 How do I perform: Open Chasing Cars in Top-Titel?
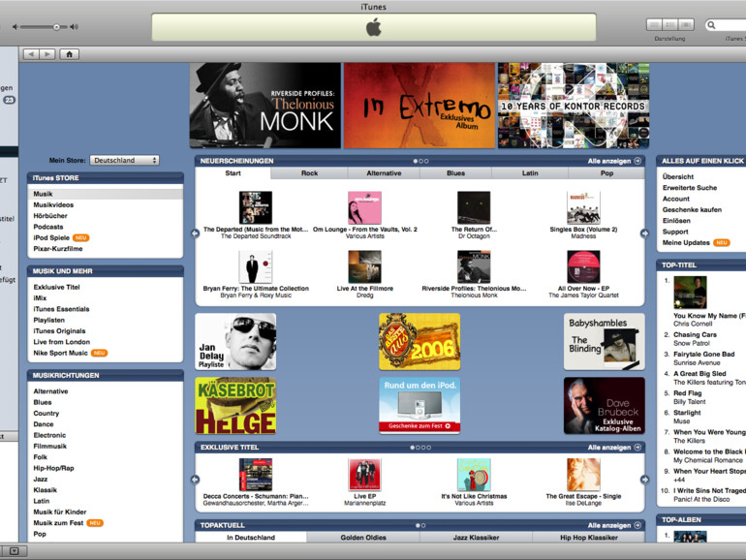[695, 334]
